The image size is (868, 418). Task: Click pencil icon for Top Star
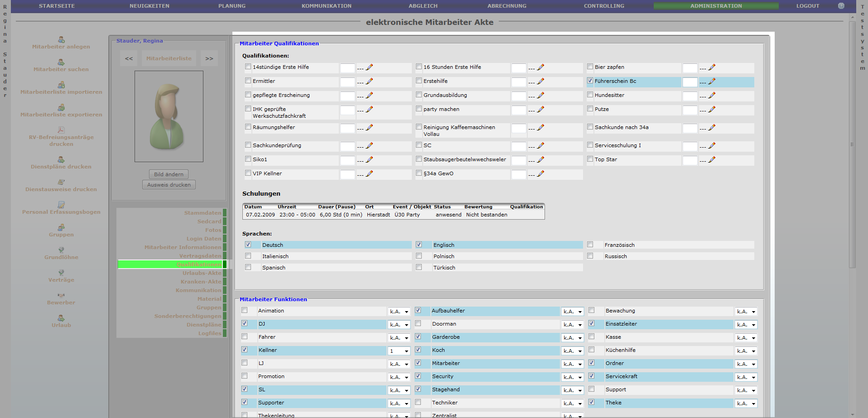pos(712,159)
